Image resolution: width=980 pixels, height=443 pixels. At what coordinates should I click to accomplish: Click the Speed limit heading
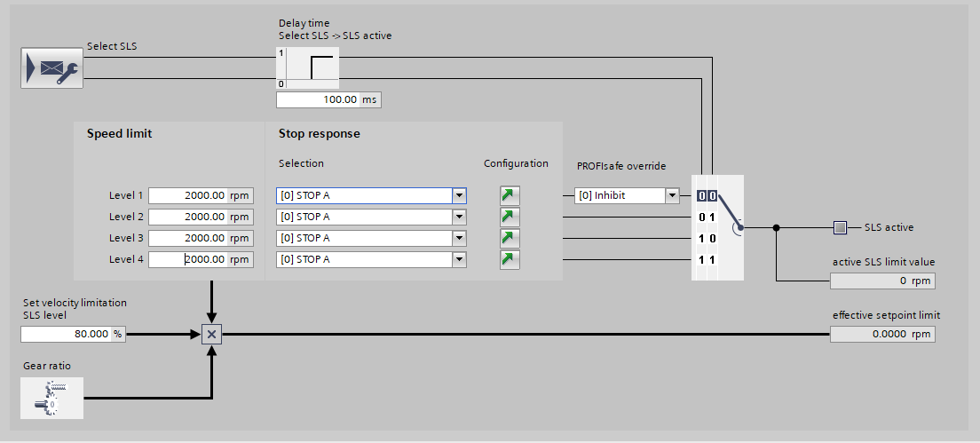tap(119, 133)
